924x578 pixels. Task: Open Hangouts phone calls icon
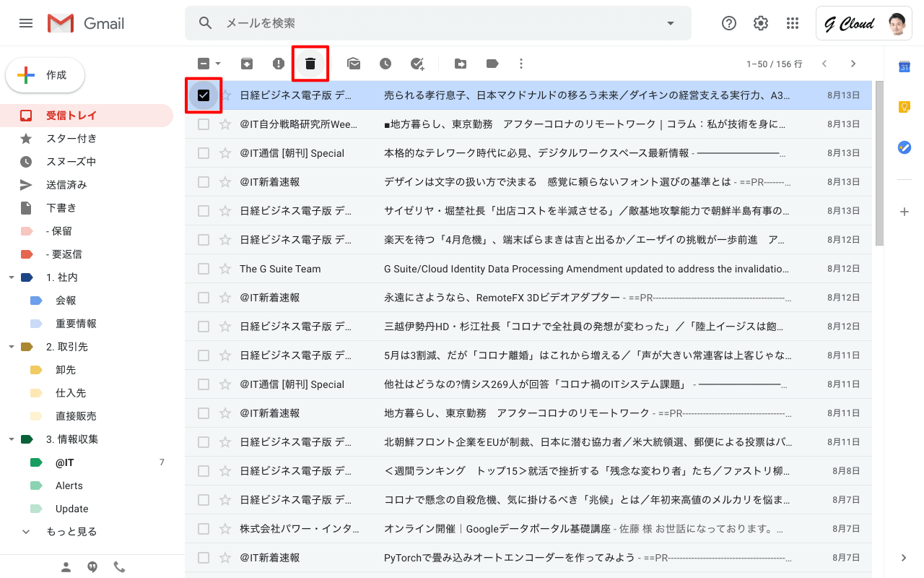[x=119, y=567]
